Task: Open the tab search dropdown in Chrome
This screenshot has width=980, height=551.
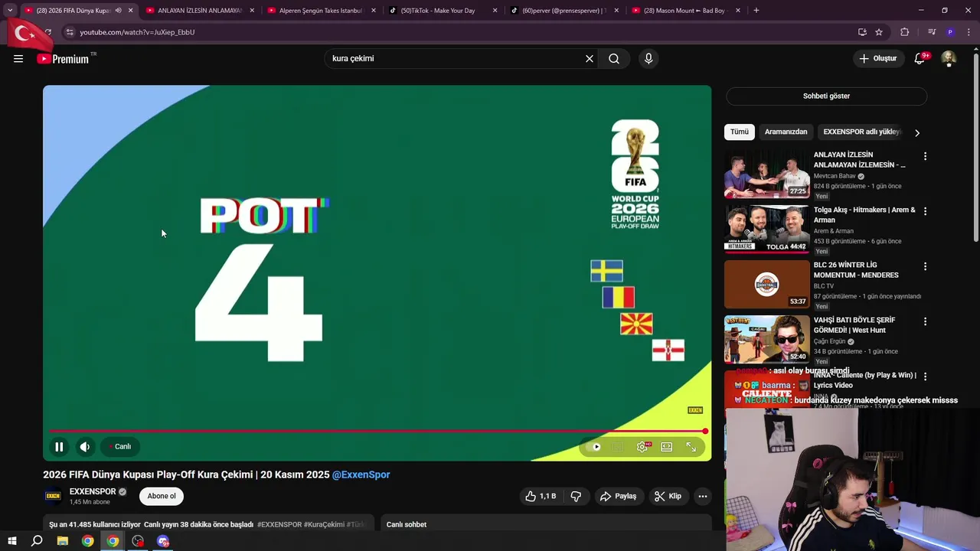Action: click(x=10, y=11)
